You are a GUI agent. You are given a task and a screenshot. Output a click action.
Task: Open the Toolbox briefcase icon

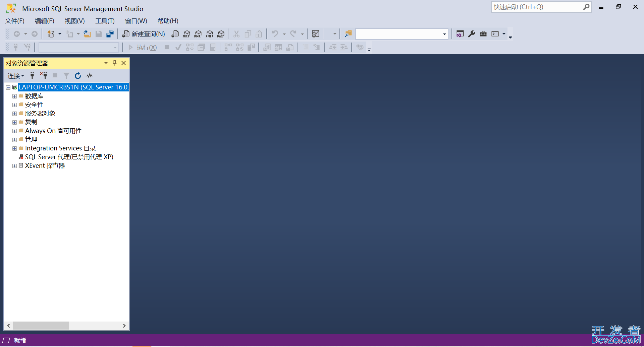483,34
